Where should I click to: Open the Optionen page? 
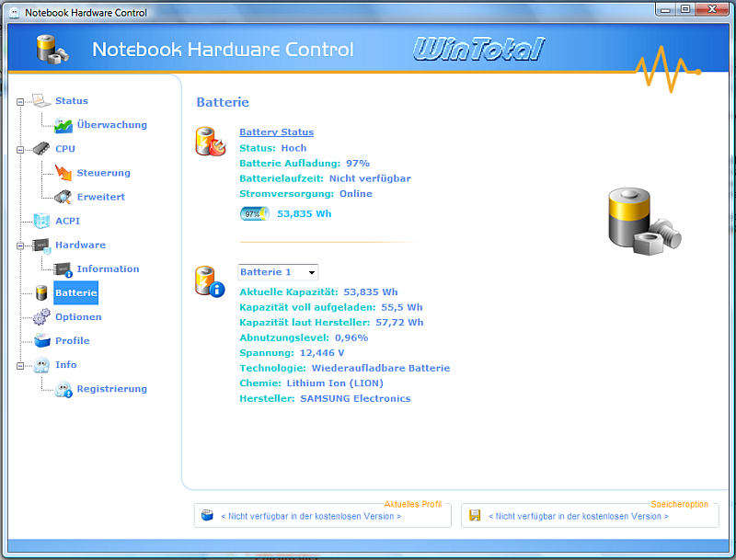(x=78, y=317)
